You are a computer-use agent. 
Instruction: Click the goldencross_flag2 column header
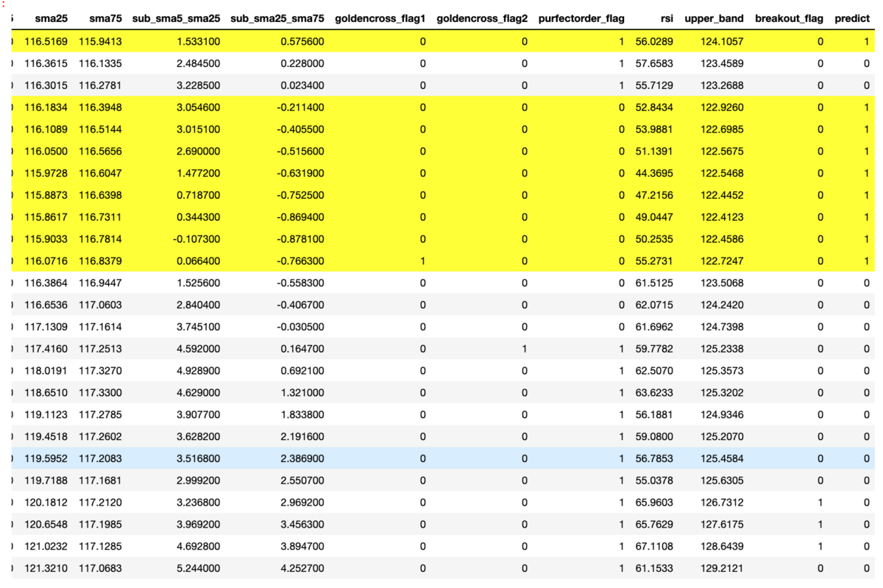[x=482, y=18]
